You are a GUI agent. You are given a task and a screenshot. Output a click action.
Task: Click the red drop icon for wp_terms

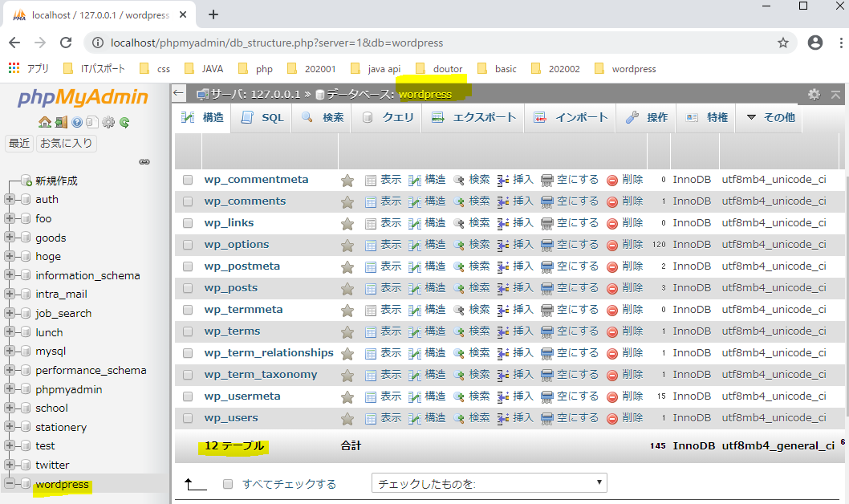pyautogui.click(x=612, y=331)
